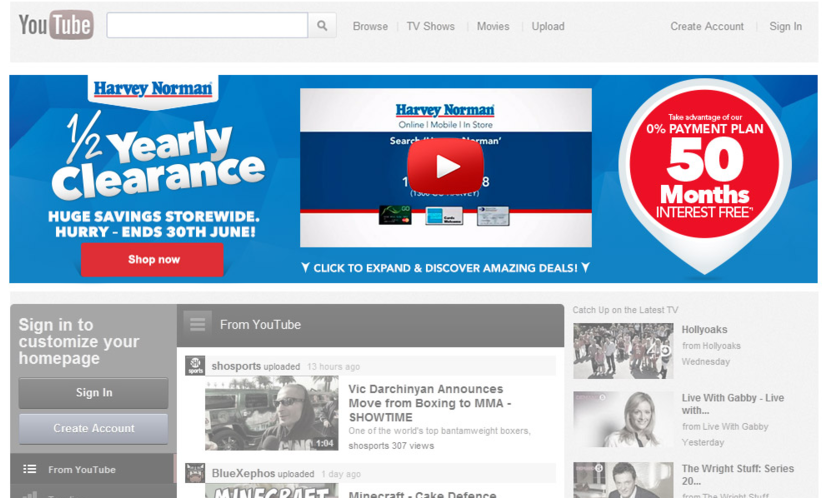Select the From YouTube list icon in sidebar
This screenshot has height=498, width=828.
pyautogui.click(x=30, y=469)
